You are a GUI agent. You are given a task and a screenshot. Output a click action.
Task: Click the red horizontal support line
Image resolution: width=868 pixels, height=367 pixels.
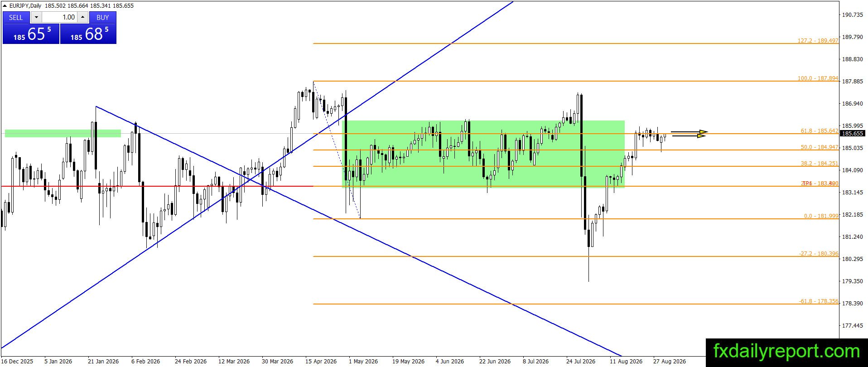pyautogui.click(x=157, y=186)
